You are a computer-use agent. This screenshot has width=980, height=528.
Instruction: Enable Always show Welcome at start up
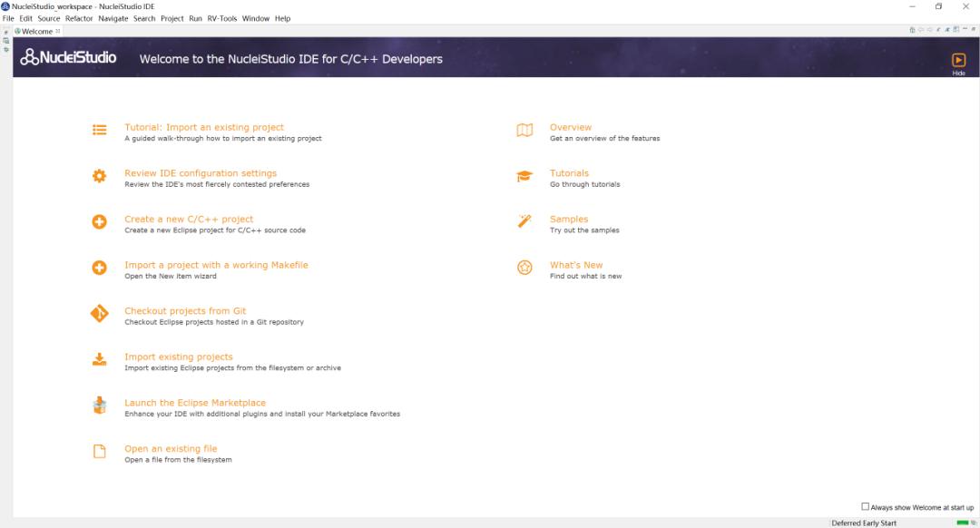[x=865, y=507]
